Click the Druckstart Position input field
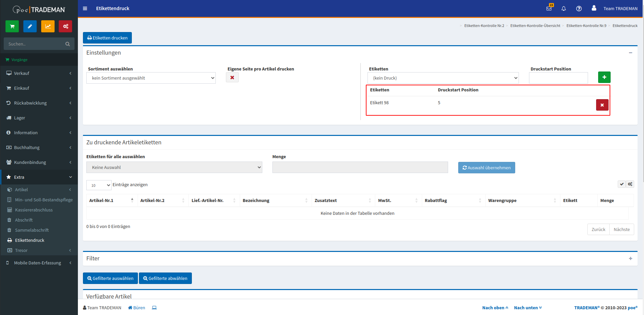The height and width of the screenshot is (315, 644). (558, 78)
